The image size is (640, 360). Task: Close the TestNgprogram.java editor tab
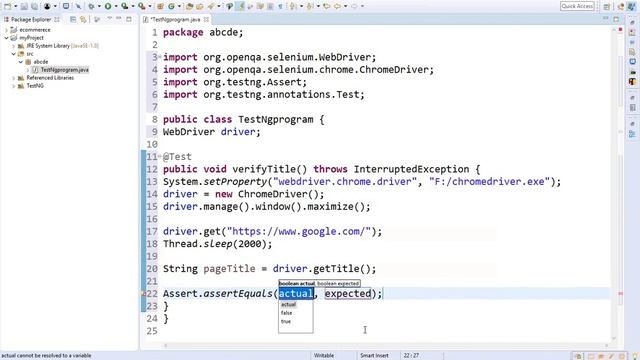(206, 19)
